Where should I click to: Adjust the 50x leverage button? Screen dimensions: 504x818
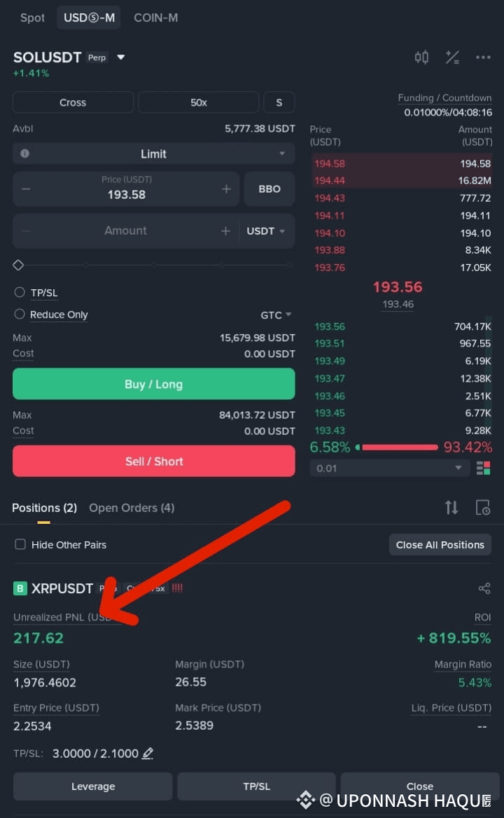click(x=199, y=102)
